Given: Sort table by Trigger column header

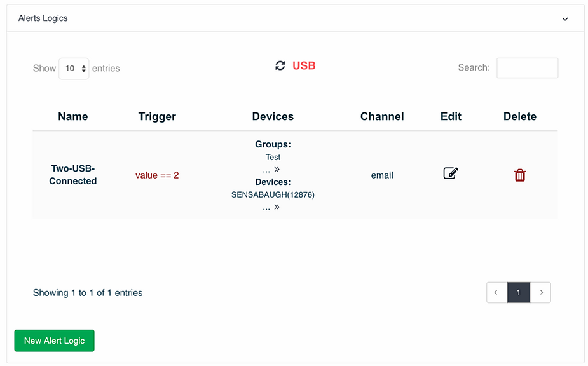Looking at the screenshot, I should (x=157, y=116).
